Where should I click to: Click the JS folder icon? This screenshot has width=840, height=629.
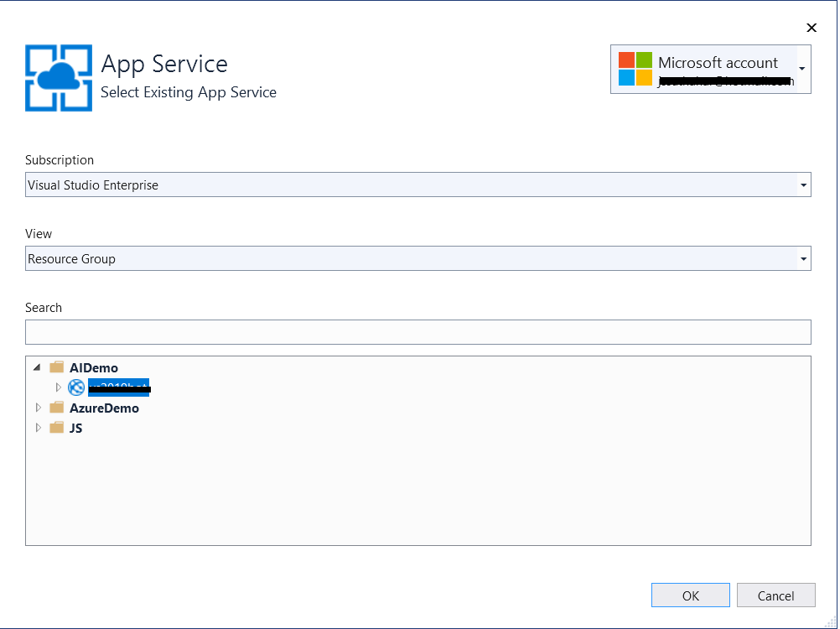point(57,428)
